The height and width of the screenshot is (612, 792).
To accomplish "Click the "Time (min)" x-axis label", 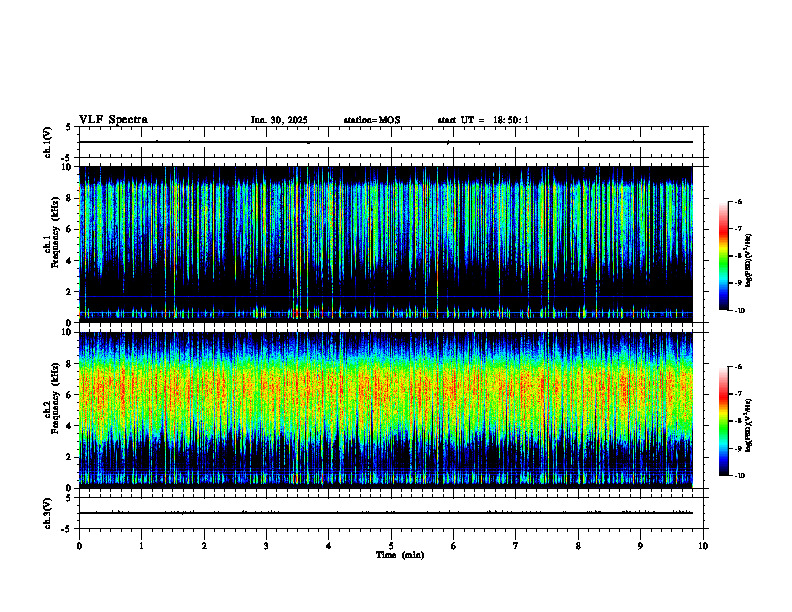I will 400,555.
